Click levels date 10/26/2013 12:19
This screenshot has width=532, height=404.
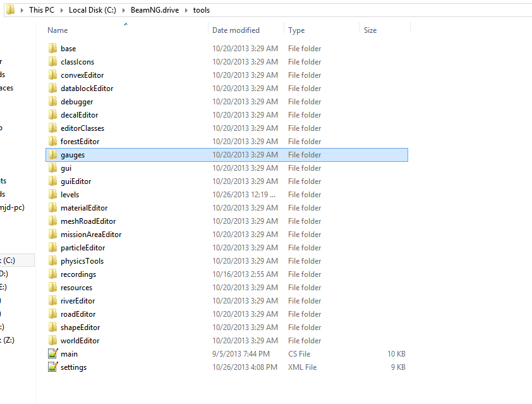[244, 195]
